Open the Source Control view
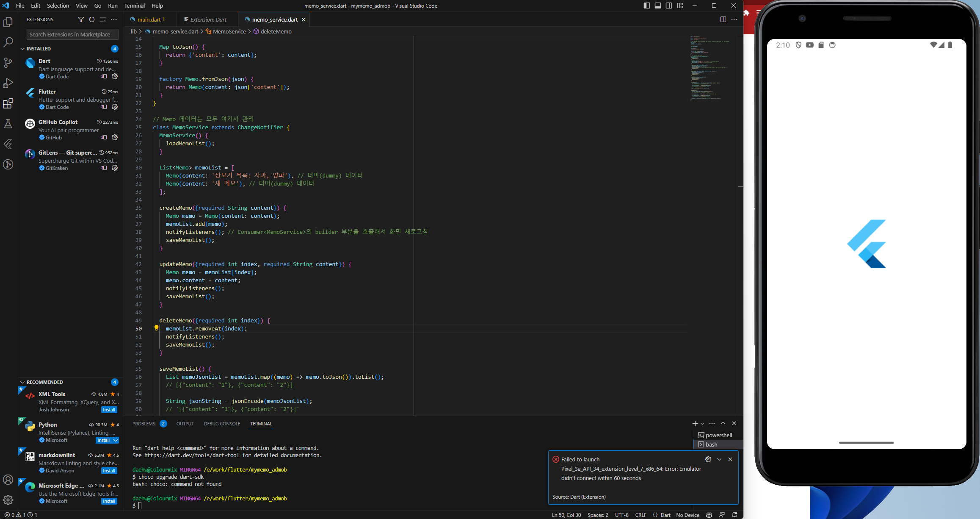Screen dimensions: 980x519 click(8, 63)
